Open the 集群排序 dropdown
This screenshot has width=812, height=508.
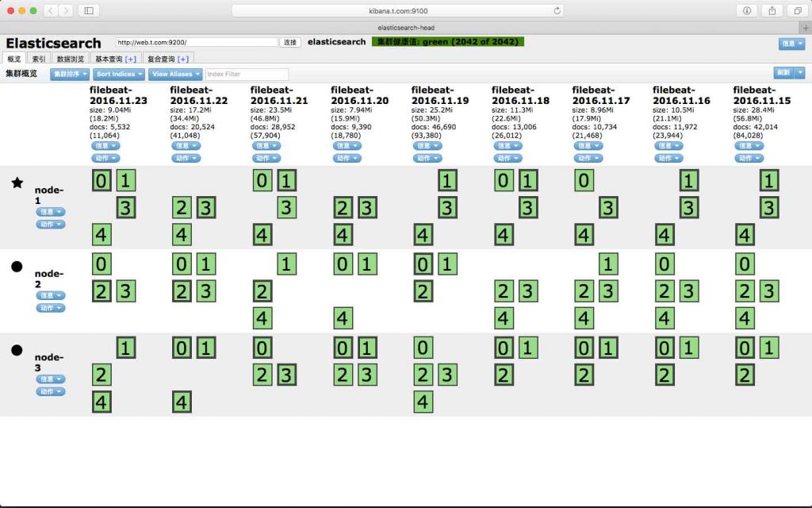(70, 74)
